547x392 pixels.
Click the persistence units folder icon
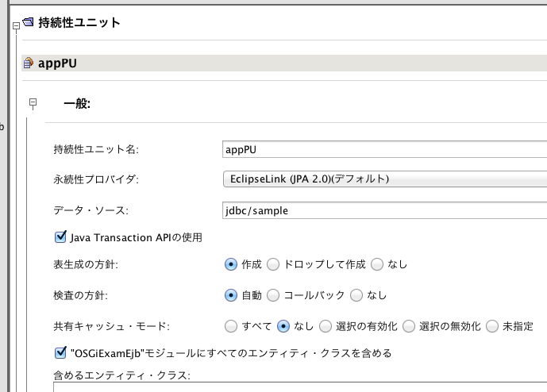coord(29,24)
